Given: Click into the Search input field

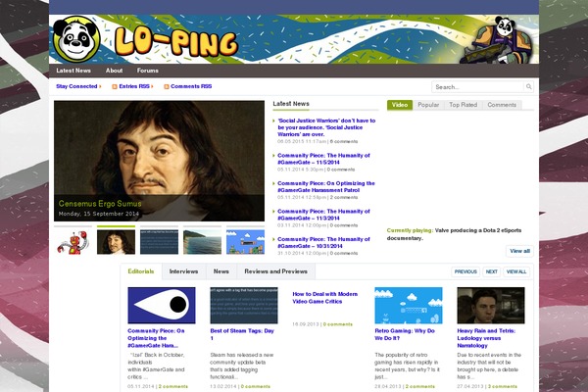Looking at the screenshot, I should [478, 86].
